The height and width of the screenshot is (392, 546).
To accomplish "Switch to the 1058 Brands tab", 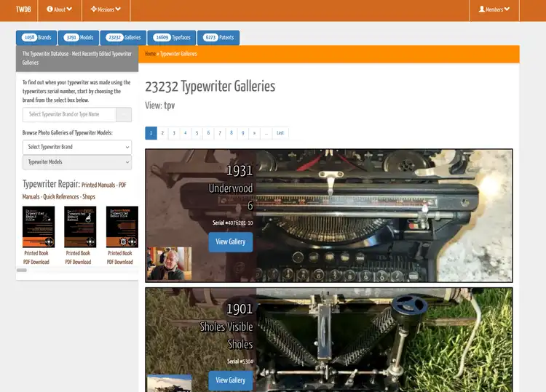I will click(x=36, y=38).
